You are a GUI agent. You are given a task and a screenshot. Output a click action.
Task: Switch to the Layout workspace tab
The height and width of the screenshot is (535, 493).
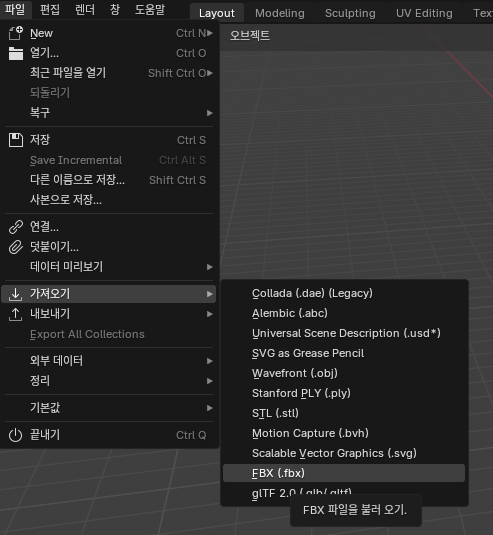click(217, 13)
